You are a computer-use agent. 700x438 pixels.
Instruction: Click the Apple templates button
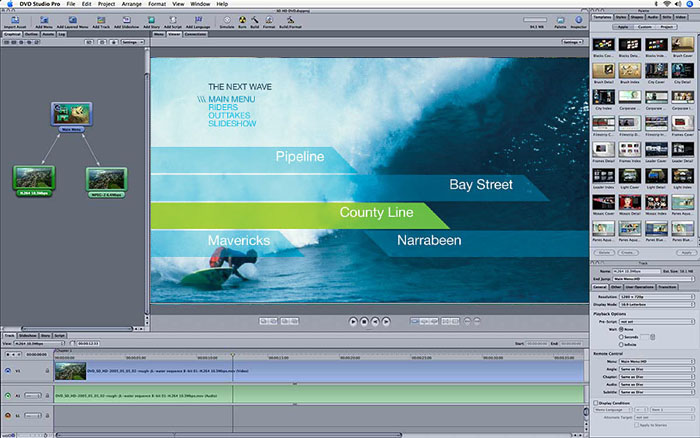tap(623, 27)
